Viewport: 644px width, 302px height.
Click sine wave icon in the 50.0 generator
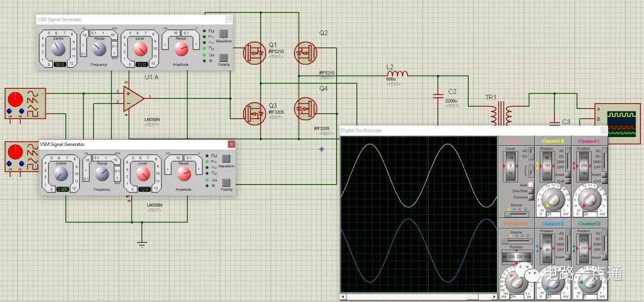pos(211,48)
